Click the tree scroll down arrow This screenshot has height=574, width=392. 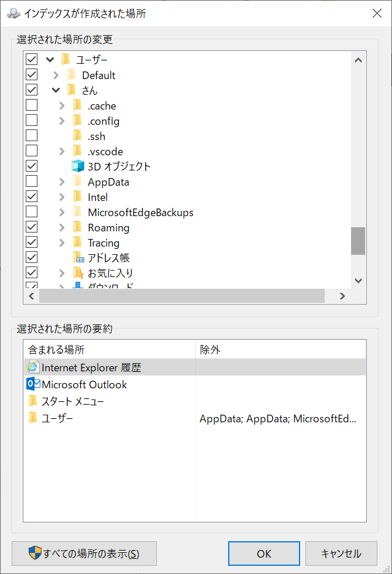click(358, 281)
